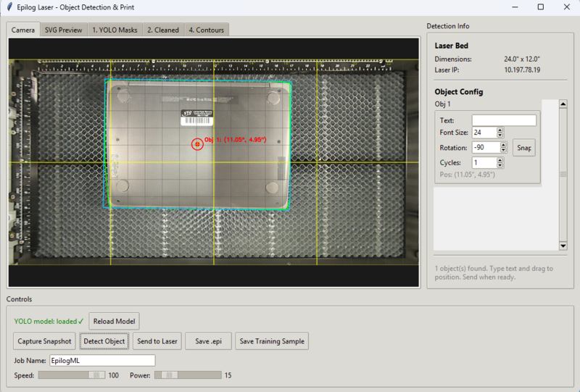The height and width of the screenshot is (392, 580).
Task: Open the 1. YOLO Masks tab
Action: pos(115,30)
